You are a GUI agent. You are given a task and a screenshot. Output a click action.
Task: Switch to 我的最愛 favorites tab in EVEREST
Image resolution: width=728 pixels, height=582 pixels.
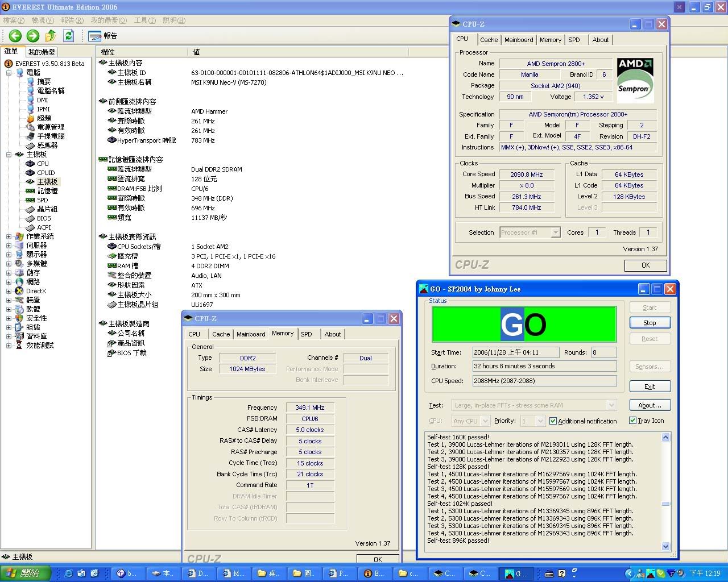pyautogui.click(x=42, y=52)
